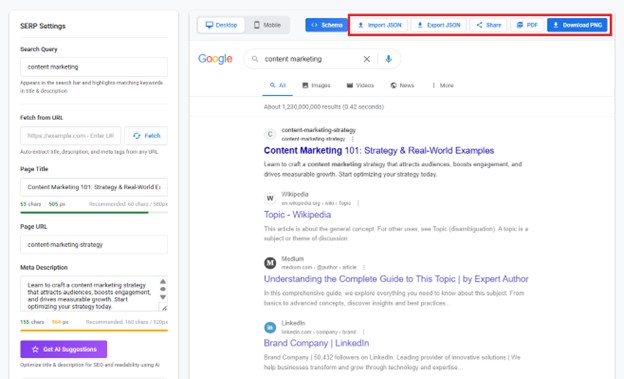Open Understanding the Complete Guide result

tap(396, 279)
